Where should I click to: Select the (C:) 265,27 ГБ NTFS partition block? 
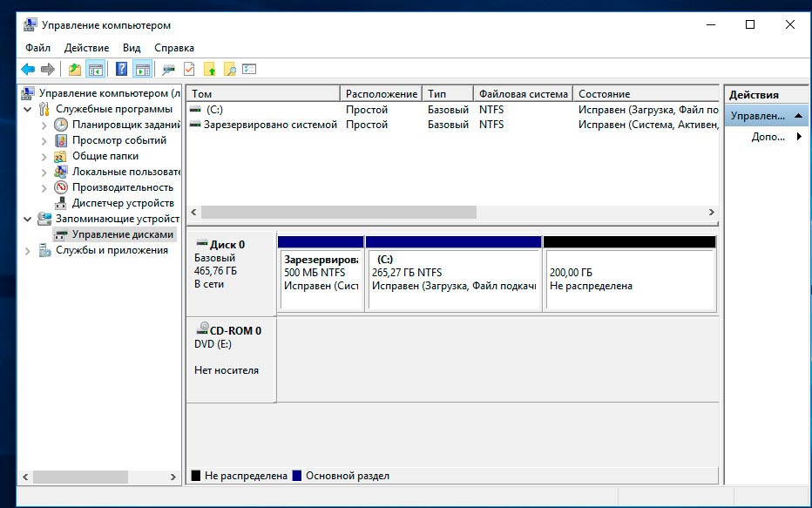(453, 279)
